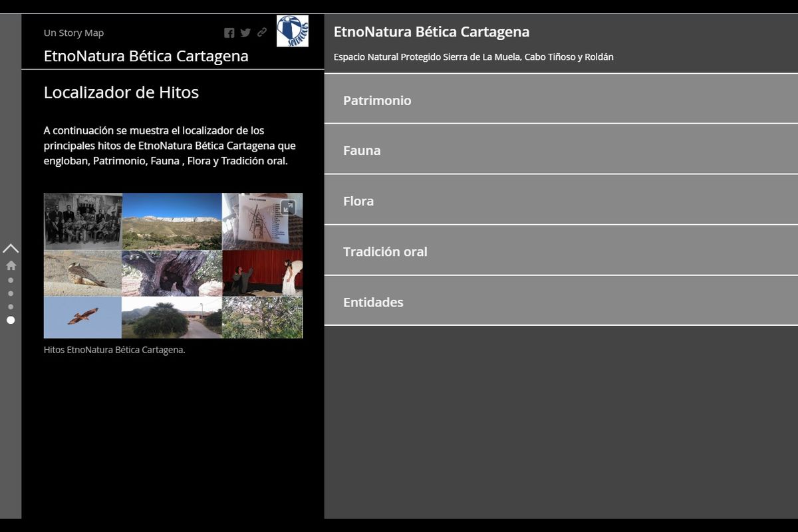The height and width of the screenshot is (532, 798).
Task: Expand the Fauna section
Action: coord(561,150)
